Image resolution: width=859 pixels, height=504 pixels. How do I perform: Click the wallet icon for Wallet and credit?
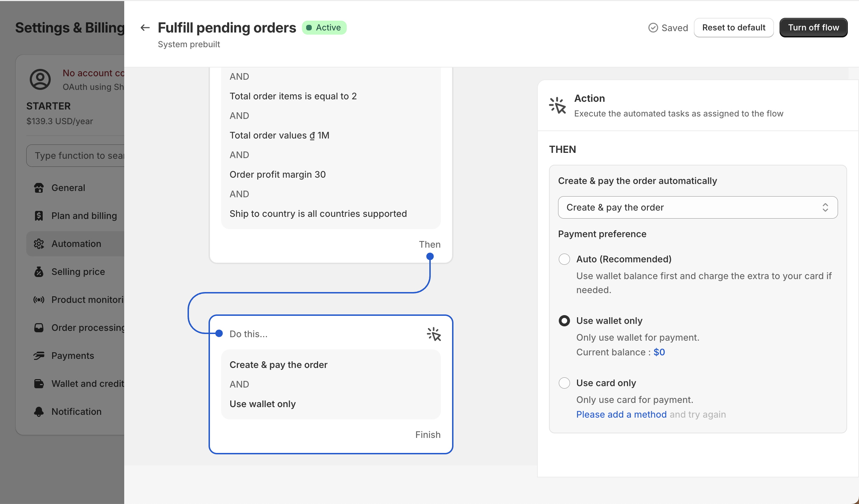[x=39, y=384]
